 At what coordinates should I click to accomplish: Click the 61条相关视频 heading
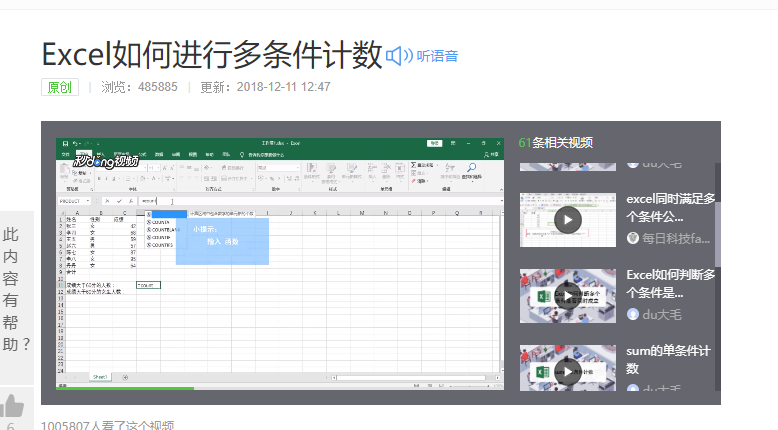[x=556, y=143]
